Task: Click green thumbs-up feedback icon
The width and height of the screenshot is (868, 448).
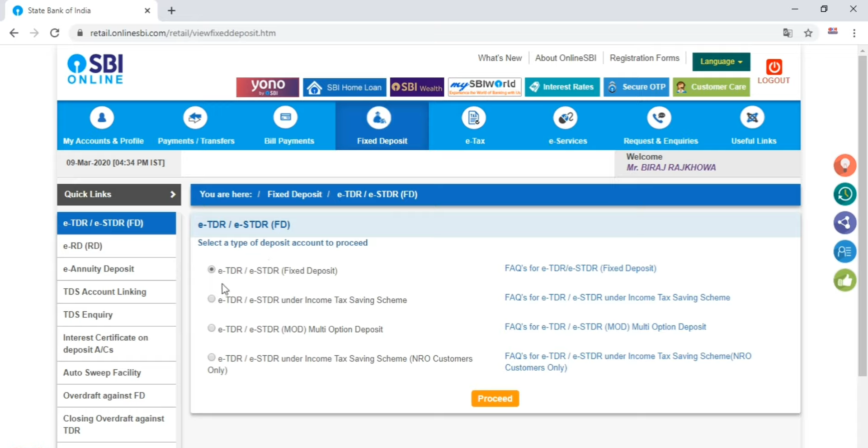Action: [x=845, y=281]
